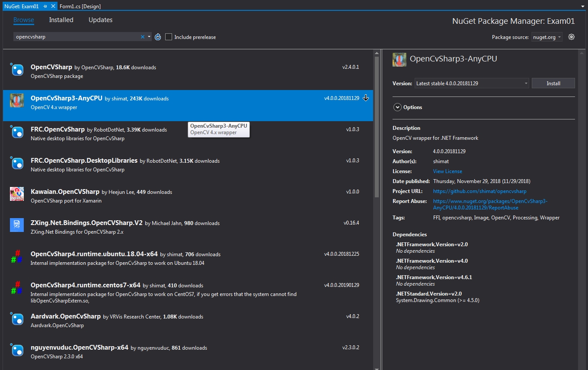This screenshot has width=588, height=370.
Task: Click the opencvsharp search input field
Action: pyautogui.click(x=77, y=37)
